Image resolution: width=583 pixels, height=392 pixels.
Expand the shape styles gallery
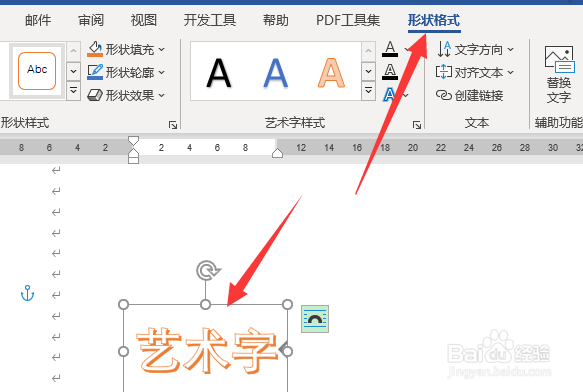coord(74,91)
